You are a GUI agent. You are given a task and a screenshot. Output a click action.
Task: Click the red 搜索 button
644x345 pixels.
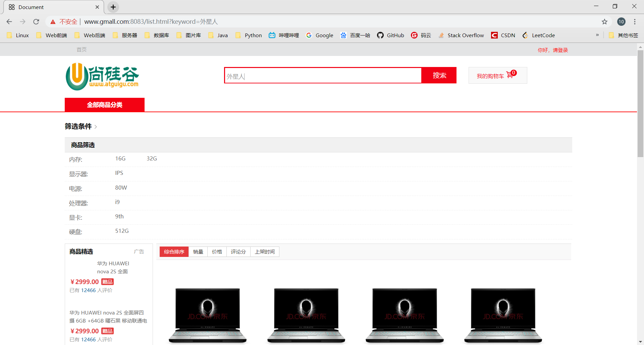(x=439, y=75)
